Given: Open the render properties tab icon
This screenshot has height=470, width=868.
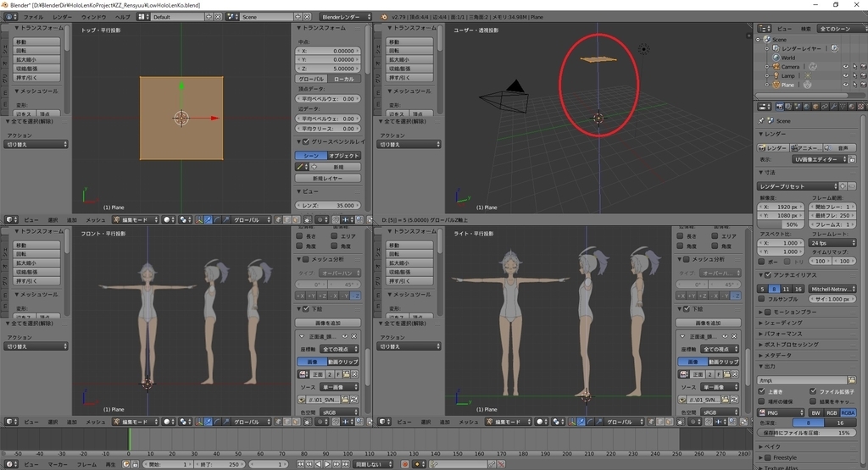Looking at the screenshot, I should 780,106.
